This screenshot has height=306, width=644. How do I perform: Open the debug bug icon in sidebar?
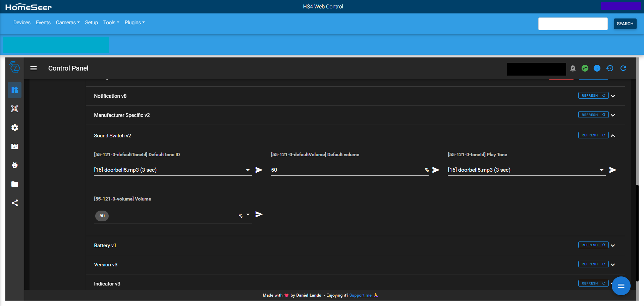pos(15,165)
